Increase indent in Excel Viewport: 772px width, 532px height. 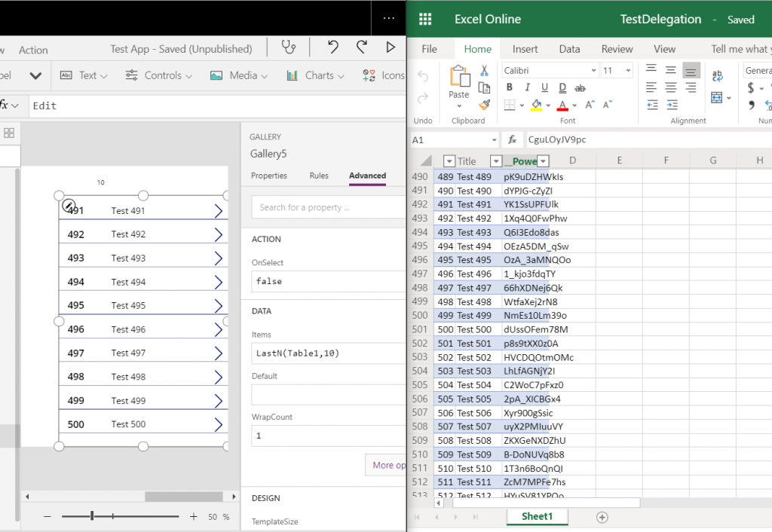click(672, 105)
